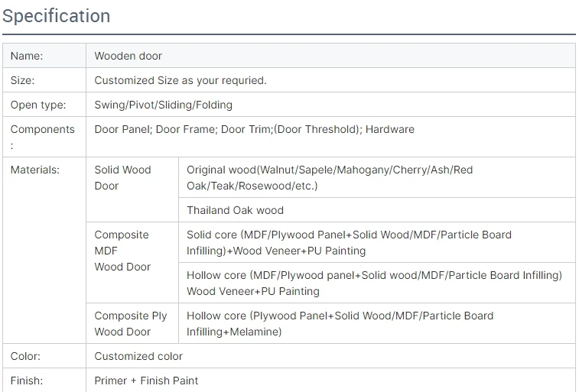Click the Door Panel; Door Frame text
The height and width of the screenshot is (392, 579).
(255, 129)
